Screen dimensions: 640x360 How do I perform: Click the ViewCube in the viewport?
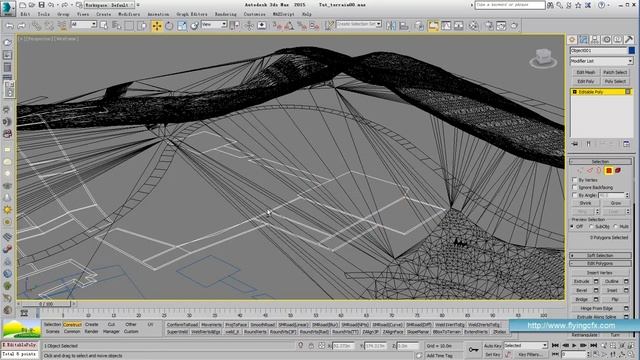point(543,58)
